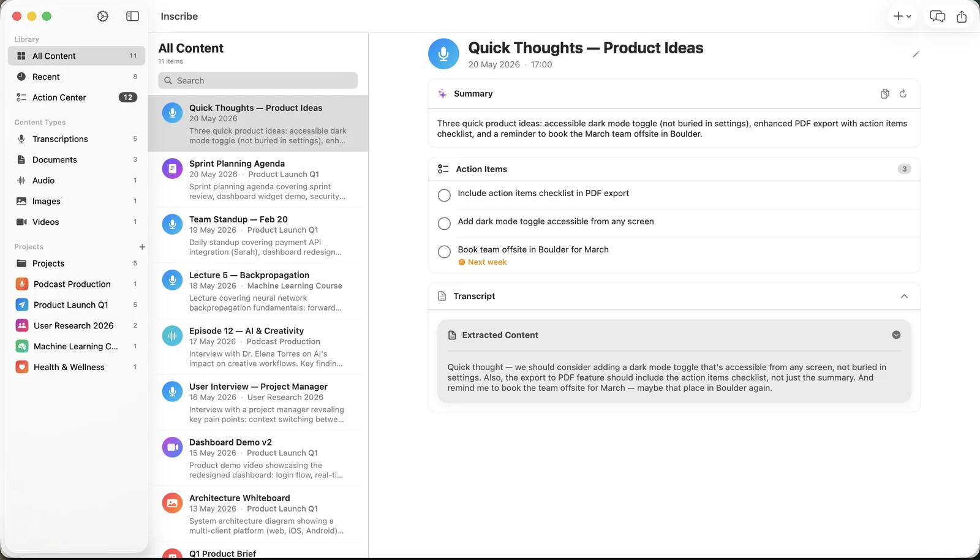980x560 pixels.
Task: Click the User Interview microphone icon
Action: pyautogui.click(x=172, y=392)
